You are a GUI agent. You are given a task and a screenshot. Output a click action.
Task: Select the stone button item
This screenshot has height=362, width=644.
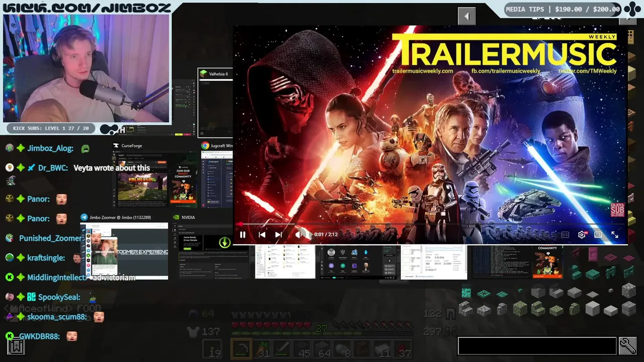point(611,291)
